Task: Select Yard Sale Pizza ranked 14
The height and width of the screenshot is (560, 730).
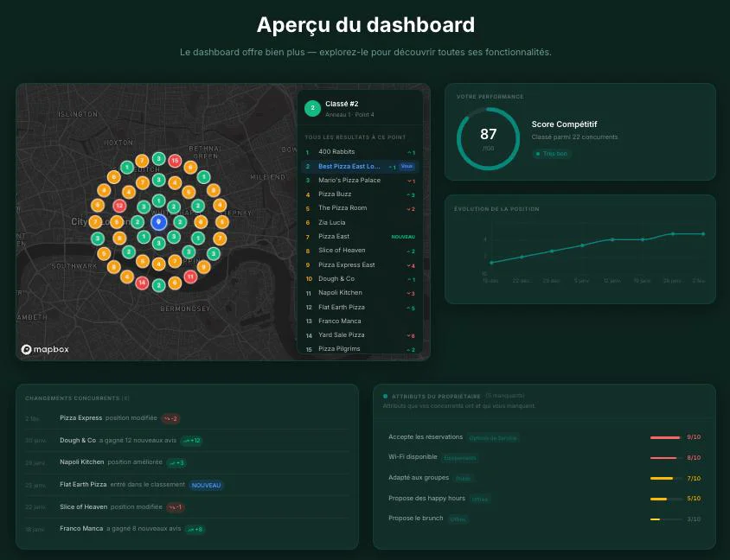Action: (341, 334)
